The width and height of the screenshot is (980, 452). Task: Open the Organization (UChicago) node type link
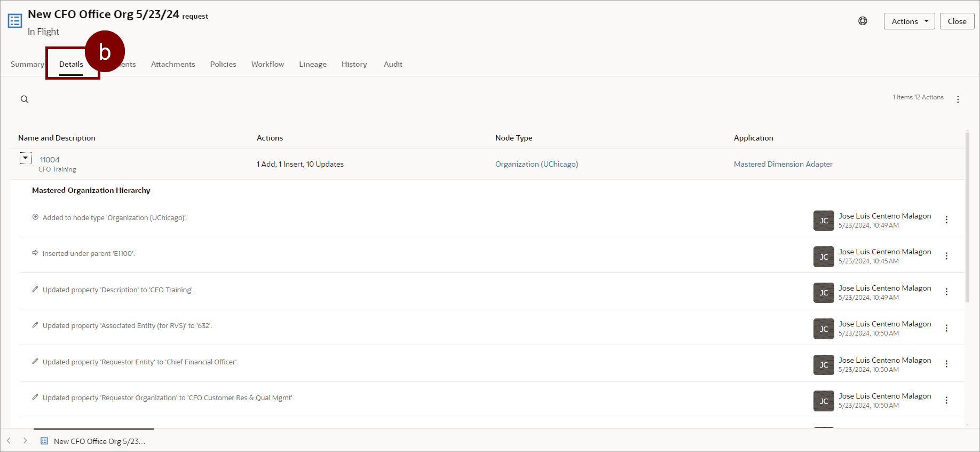(536, 164)
